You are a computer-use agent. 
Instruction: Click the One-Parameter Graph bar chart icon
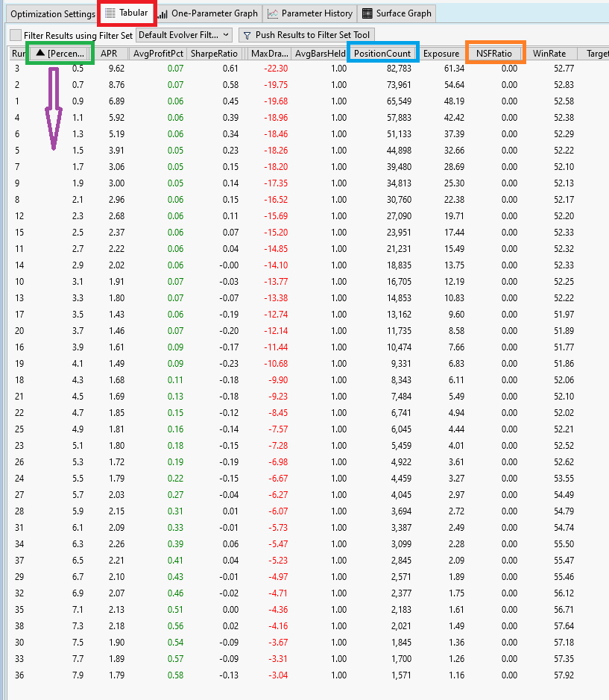point(162,14)
